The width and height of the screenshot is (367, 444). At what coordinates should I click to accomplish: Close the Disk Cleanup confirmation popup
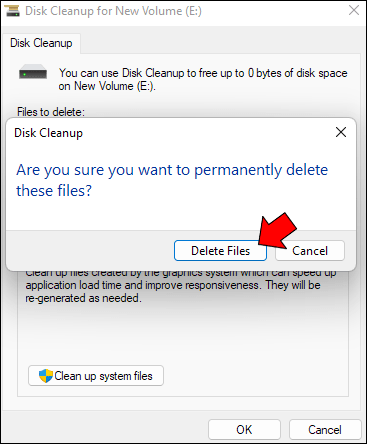(341, 132)
